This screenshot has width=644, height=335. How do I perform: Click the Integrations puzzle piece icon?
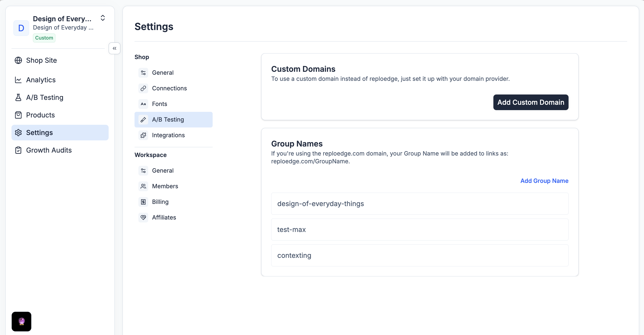tap(143, 135)
